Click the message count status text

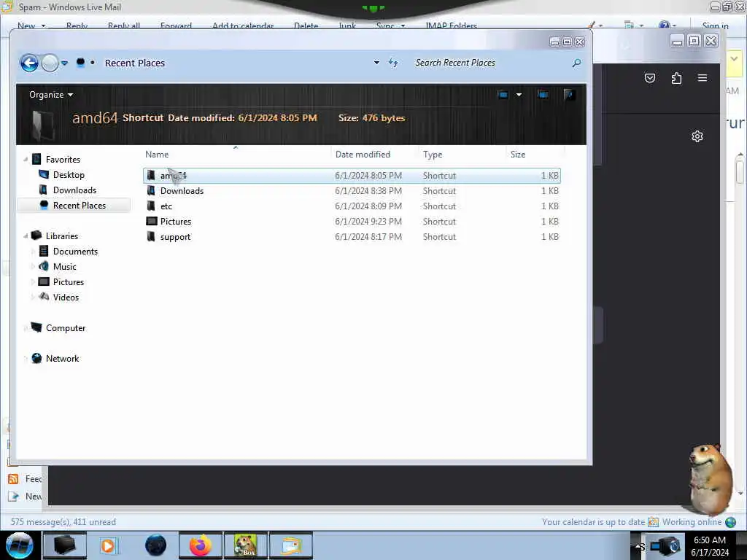(63, 522)
